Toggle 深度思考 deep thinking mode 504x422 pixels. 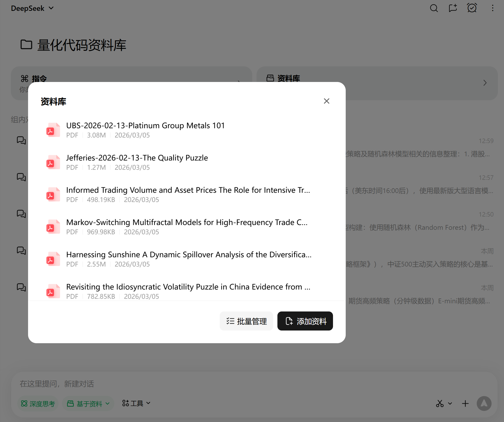click(x=38, y=403)
